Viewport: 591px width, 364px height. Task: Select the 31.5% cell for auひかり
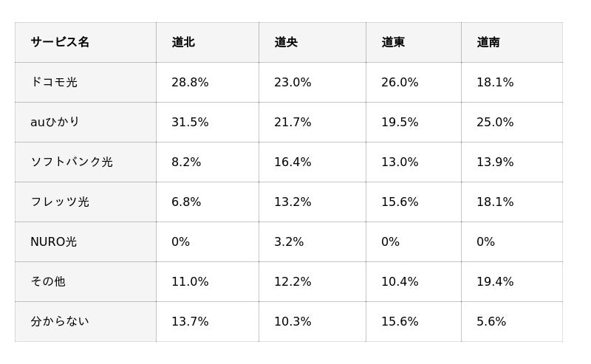(x=190, y=122)
